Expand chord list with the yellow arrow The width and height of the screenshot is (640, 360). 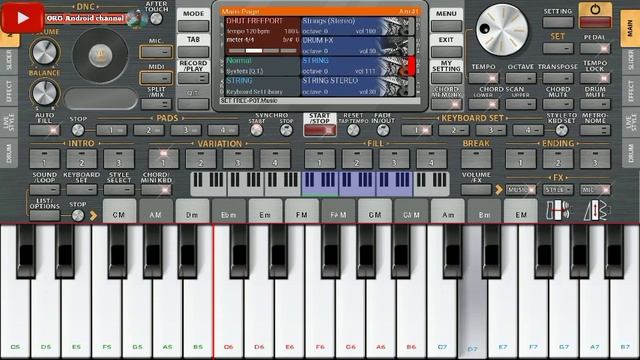pyautogui.click(x=93, y=216)
